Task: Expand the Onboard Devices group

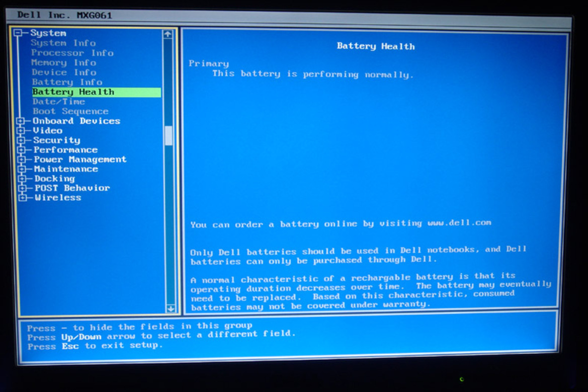Action: tap(20, 121)
